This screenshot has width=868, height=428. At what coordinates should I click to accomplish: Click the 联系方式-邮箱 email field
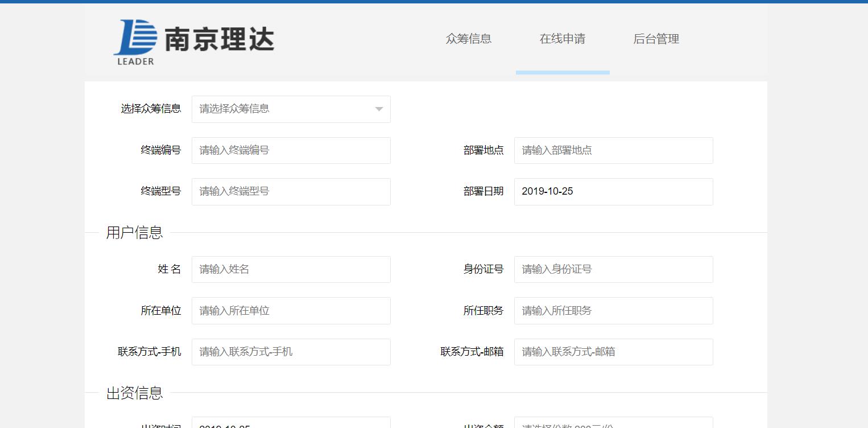click(x=613, y=352)
